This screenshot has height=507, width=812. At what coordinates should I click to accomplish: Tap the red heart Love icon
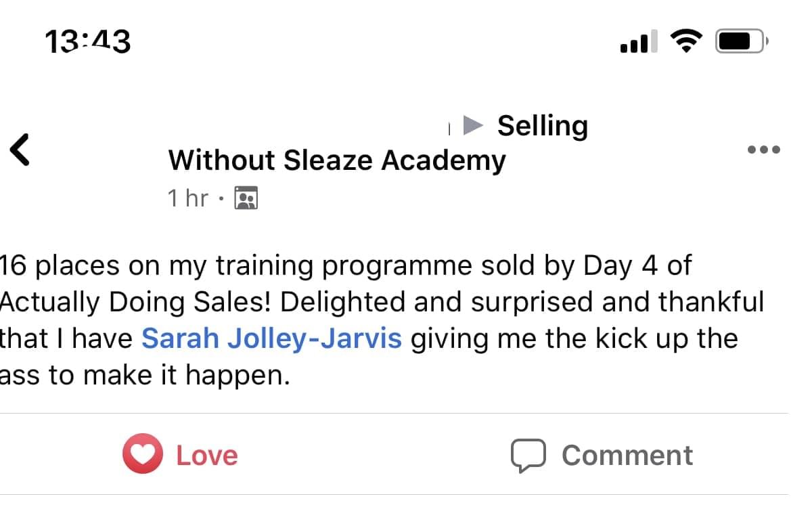point(142,454)
